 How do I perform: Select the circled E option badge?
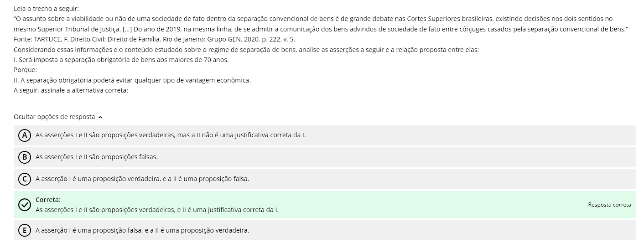(x=24, y=230)
